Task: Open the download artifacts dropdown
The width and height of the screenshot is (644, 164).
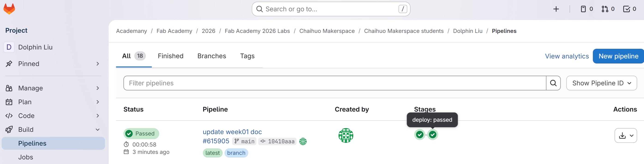Action: tap(625, 135)
